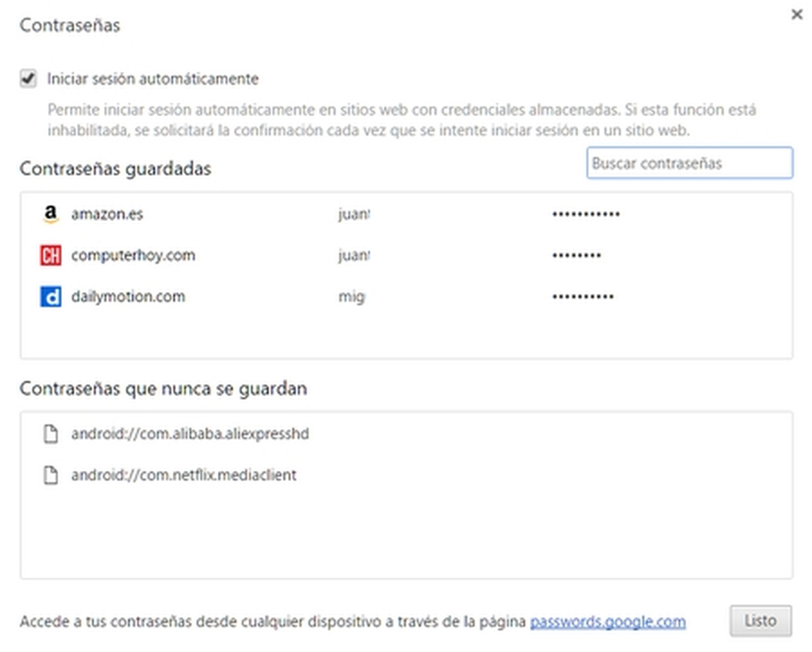Click the Iniciar sesión automáticamente label

152,79
